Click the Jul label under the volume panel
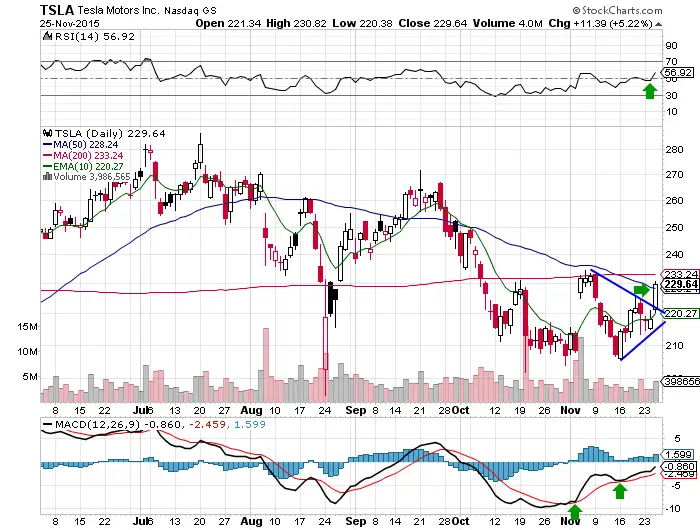This screenshot has width=700, height=530. point(141,410)
